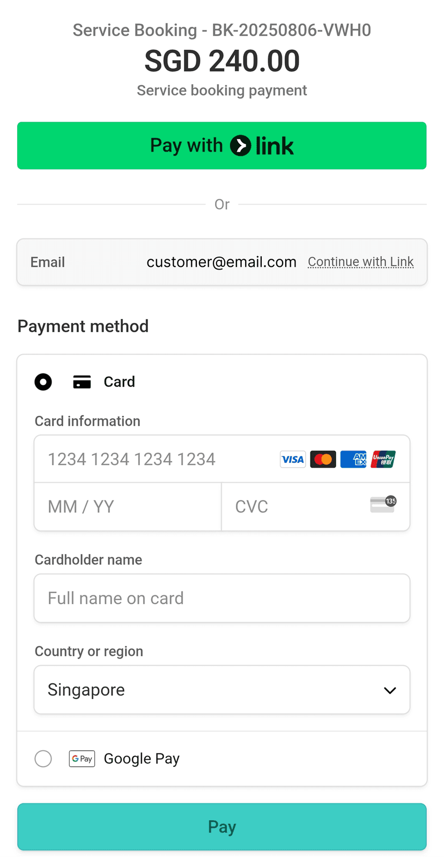The height and width of the screenshot is (868, 444).
Task: Select the Card payment method radio button
Action: 43,381
